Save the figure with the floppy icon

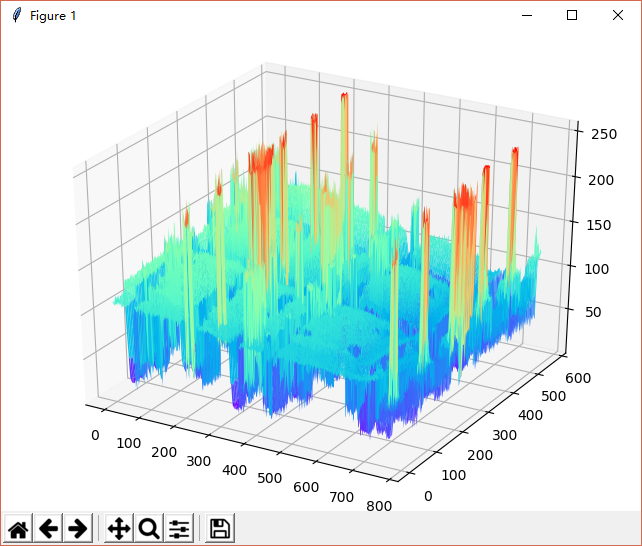coord(220,528)
